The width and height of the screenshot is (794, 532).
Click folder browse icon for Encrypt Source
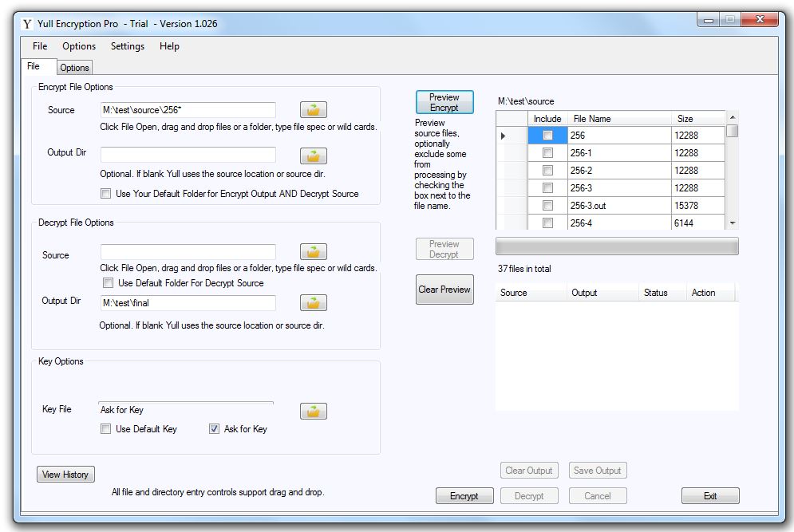coord(314,110)
